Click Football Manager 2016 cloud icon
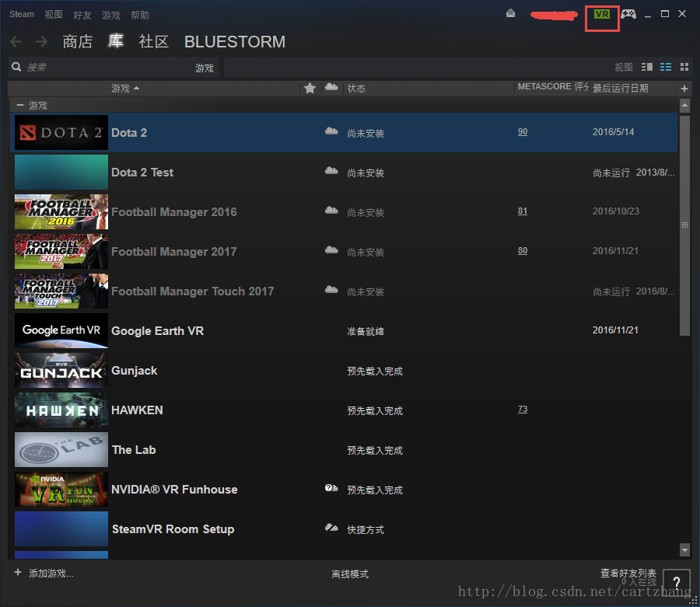 coord(331,211)
